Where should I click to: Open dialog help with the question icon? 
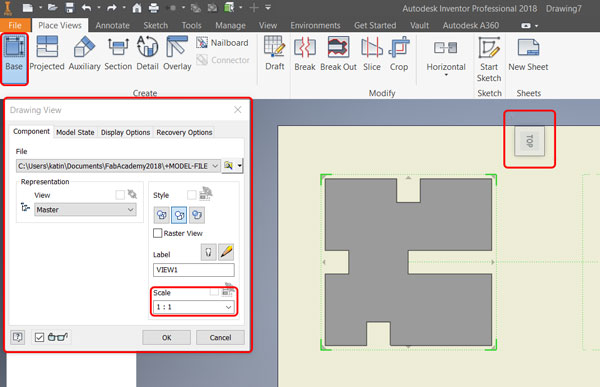(17, 337)
